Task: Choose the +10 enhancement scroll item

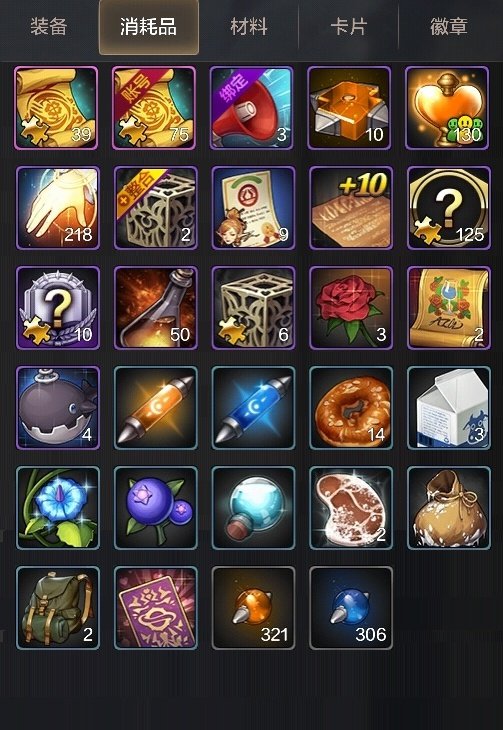Action: pyautogui.click(x=351, y=208)
